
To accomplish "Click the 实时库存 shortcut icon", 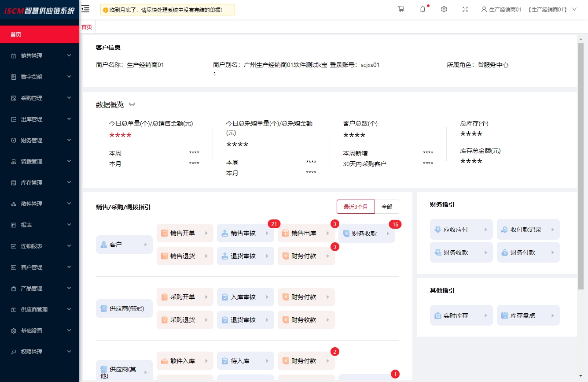I will click(438, 316).
